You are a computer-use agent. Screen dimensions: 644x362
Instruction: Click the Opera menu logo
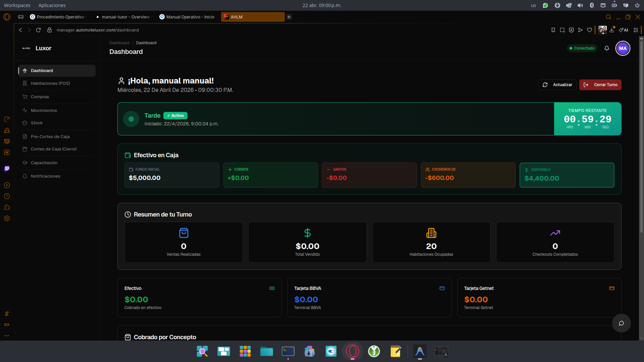pos(7,17)
